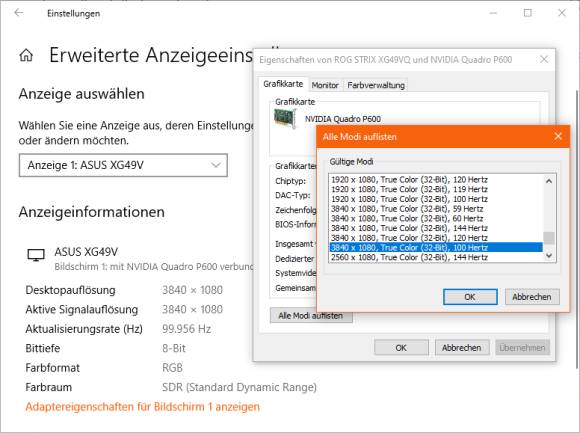Go back with the Einstellungen back arrow

click(18, 13)
